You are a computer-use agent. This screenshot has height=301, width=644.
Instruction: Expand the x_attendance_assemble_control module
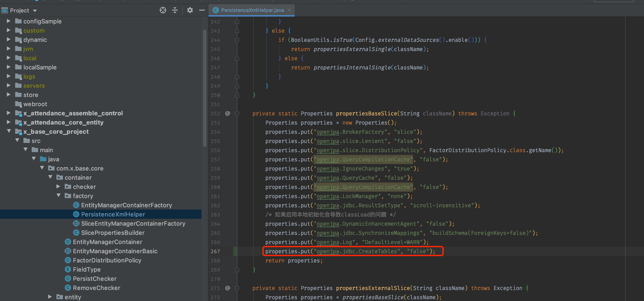click(8, 113)
